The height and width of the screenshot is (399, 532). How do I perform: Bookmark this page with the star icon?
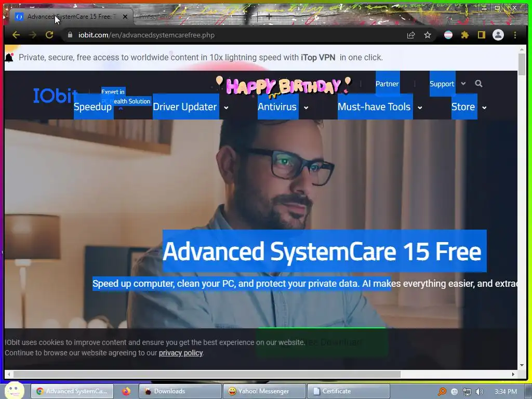pos(428,35)
